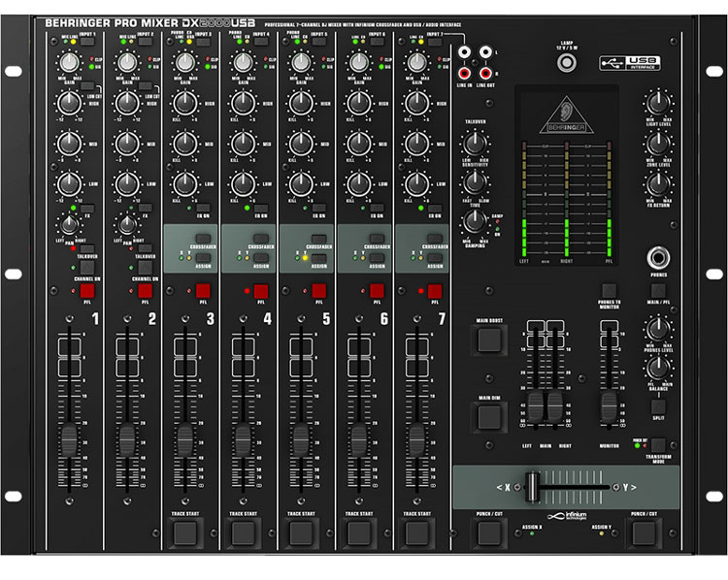Click the CROSSFADER button on channel 3
The height and width of the screenshot is (580, 728).
[204, 239]
